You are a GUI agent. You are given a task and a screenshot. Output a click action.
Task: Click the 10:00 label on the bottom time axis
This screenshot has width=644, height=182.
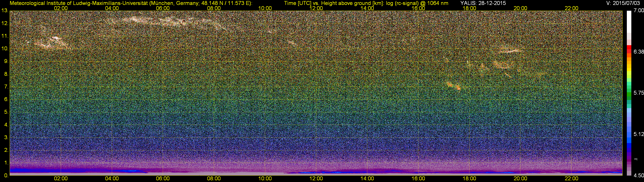coord(265,179)
